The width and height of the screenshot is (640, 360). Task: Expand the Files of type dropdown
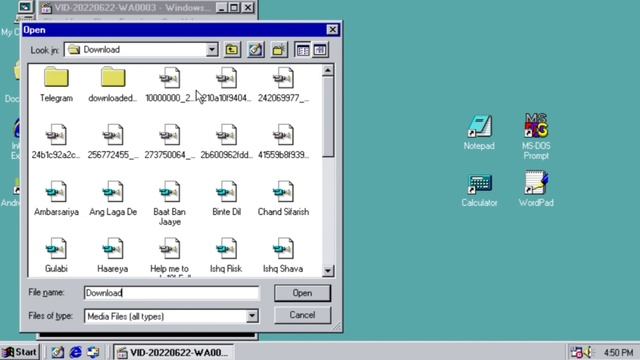coord(252,316)
